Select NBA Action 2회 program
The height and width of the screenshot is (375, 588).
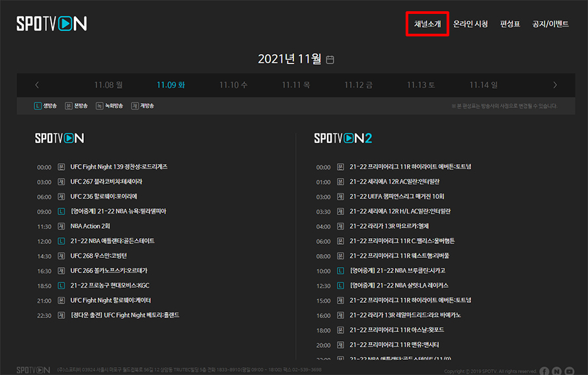coord(90,226)
